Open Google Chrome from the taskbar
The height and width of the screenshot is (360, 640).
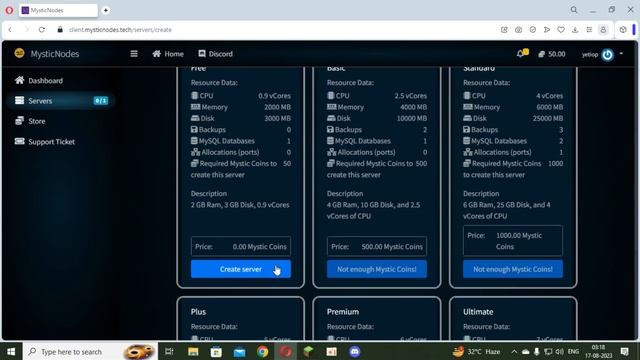click(x=262, y=351)
